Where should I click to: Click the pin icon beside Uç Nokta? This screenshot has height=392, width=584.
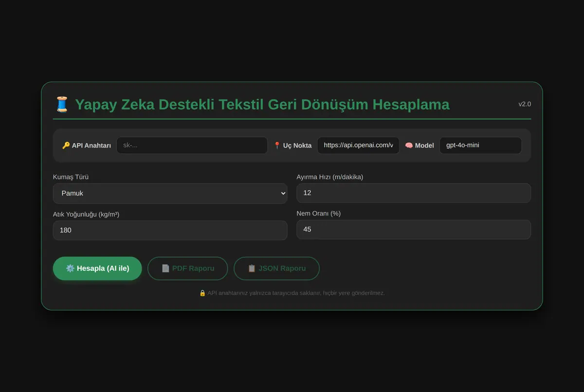(x=277, y=145)
